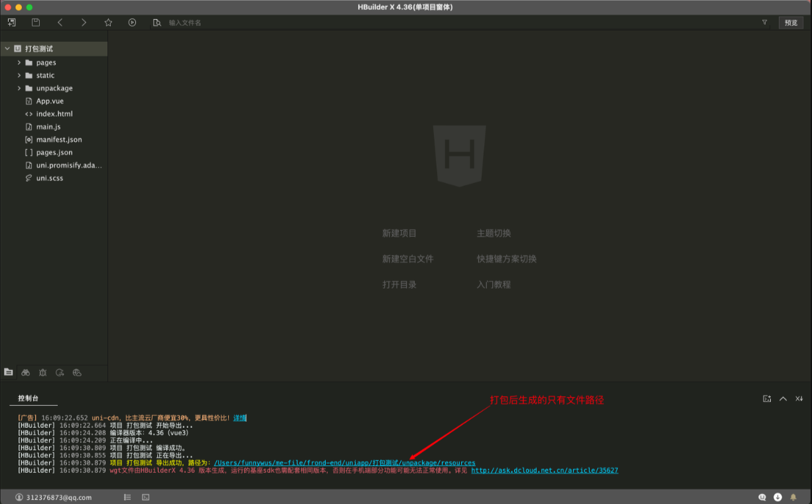Show the project manager folder panel icon

point(9,372)
